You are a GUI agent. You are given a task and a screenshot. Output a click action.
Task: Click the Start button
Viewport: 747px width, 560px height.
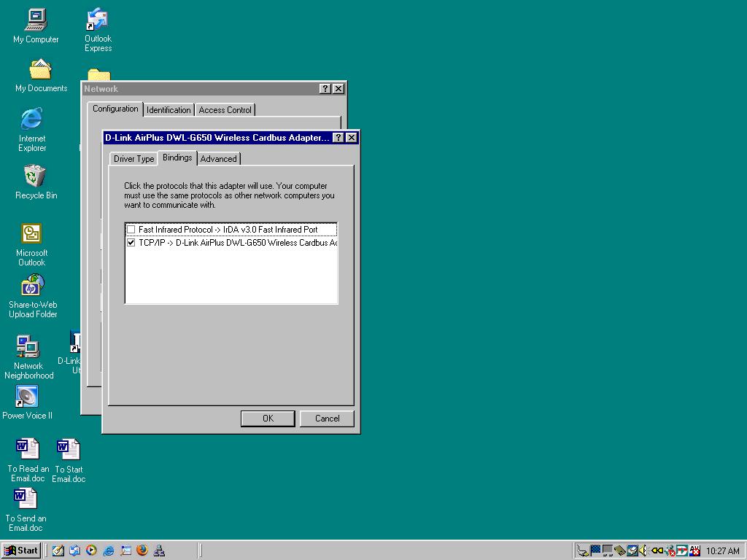tap(21, 551)
